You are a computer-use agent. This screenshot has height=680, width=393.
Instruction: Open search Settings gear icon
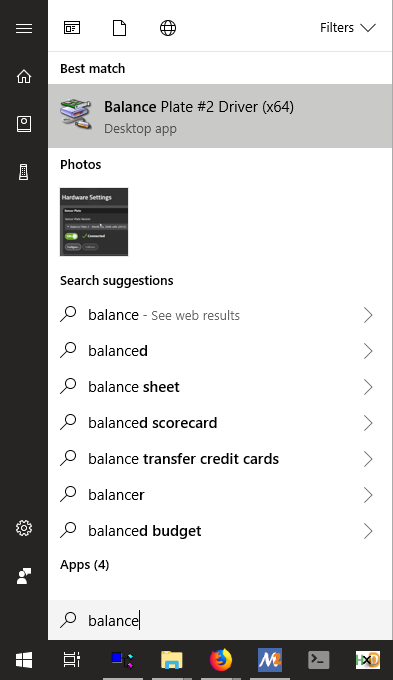(24, 528)
